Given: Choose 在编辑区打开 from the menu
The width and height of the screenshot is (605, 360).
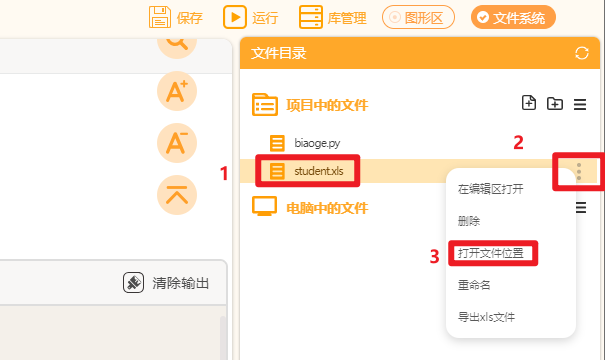Looking at the screenshot, I should tap(490, 189).
